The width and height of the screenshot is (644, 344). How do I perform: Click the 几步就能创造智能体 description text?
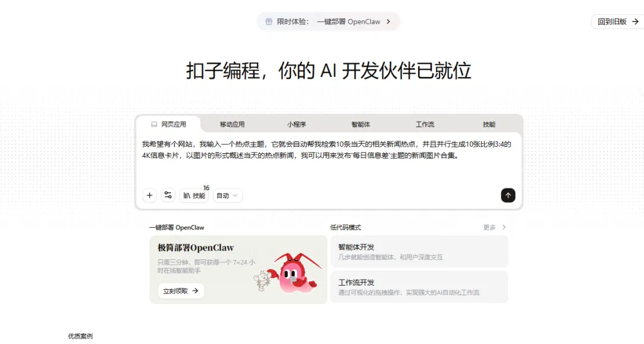coord(390,257)
